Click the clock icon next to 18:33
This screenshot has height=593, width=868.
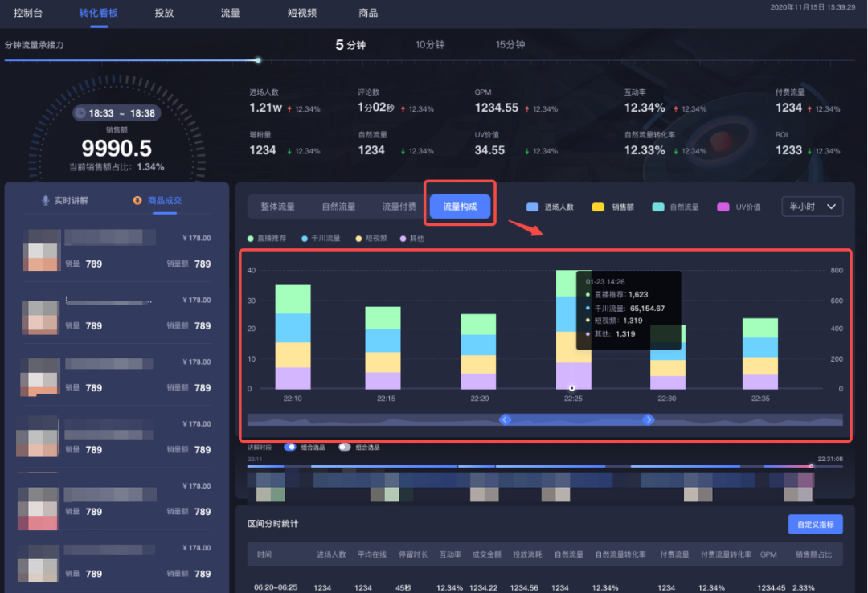coord(80,114)
